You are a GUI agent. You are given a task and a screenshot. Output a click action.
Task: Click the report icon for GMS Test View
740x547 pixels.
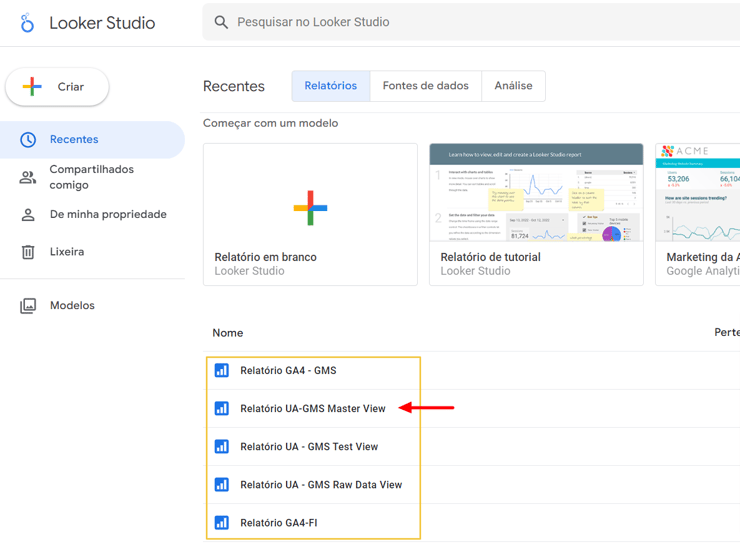tap(222, 446)
